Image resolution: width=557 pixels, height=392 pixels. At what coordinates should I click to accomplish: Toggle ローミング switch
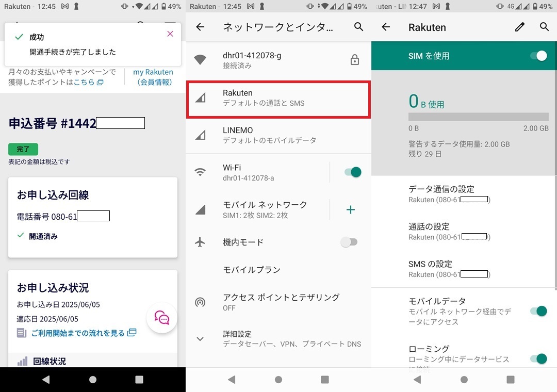(538, 358)
